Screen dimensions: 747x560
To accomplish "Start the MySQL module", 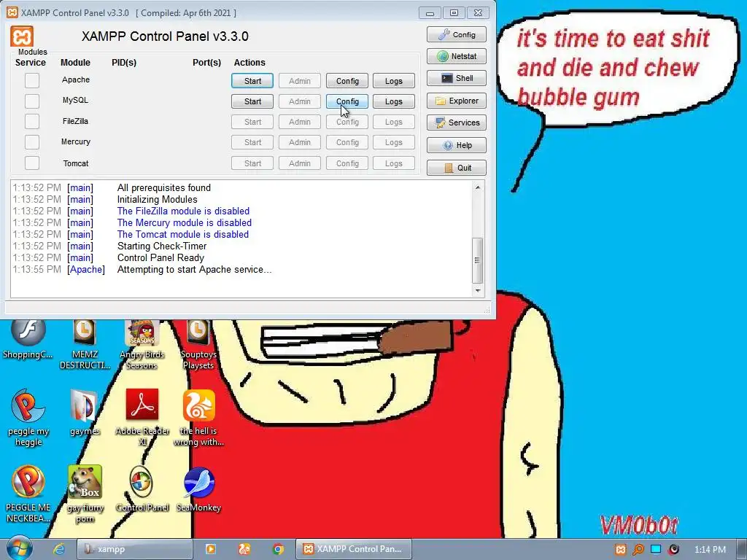I will click(x=252, y=101).
